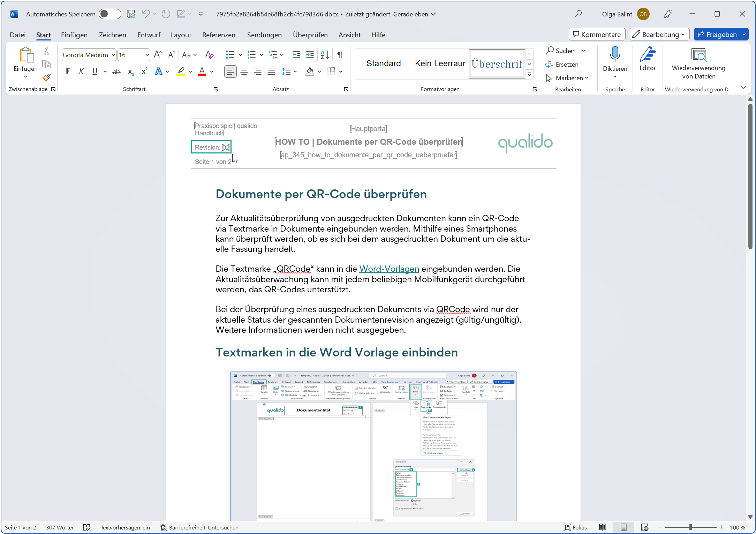Toggle italic formatting (K)
Image resolution: width=756 pixels, height=534 pixels.
[x=81, y=72]
